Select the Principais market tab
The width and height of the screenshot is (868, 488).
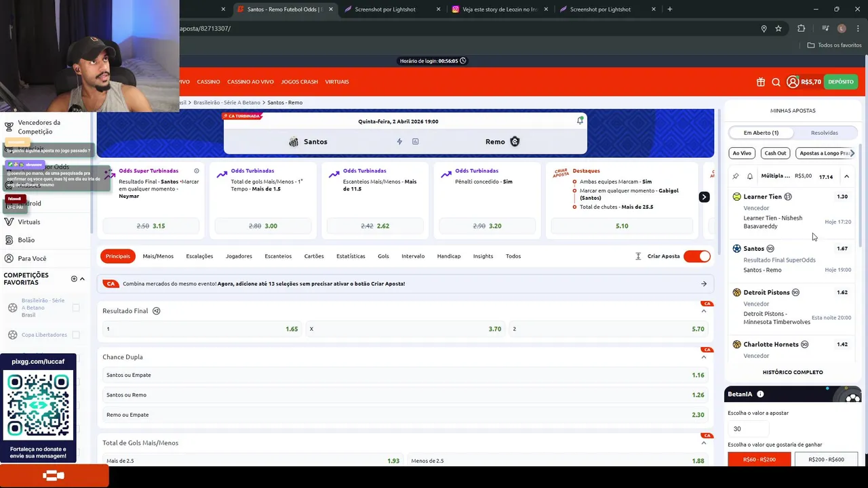[x=117, y=256]
